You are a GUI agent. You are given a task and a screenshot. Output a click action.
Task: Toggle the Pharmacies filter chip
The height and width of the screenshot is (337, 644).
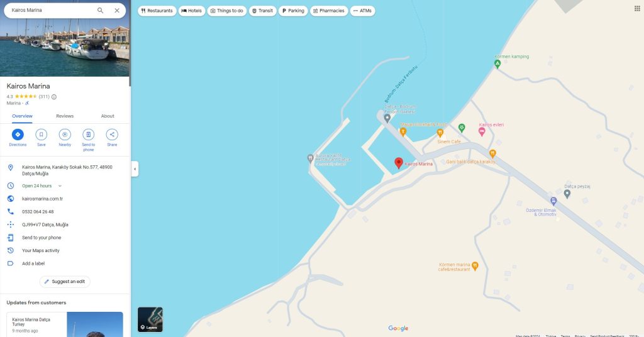329,11
